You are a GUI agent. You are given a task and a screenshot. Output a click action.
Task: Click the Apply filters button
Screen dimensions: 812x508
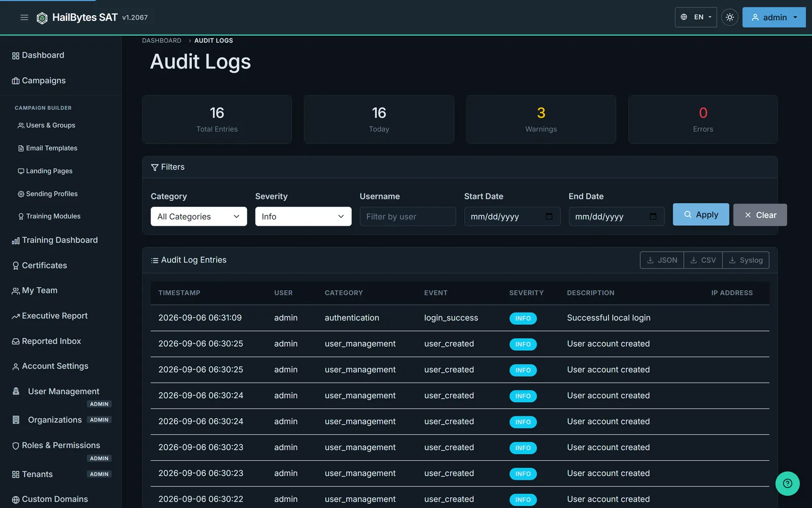701,214
